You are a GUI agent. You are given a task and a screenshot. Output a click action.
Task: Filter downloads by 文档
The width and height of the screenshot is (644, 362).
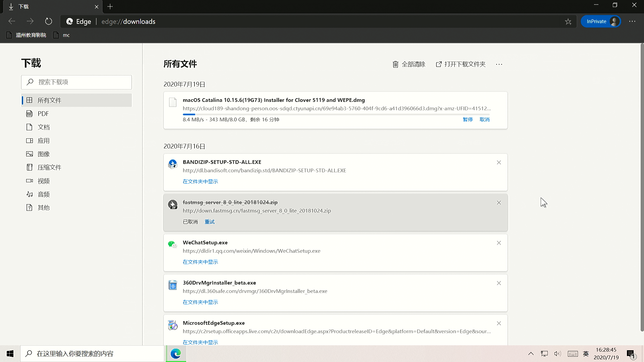coord(76,127)
